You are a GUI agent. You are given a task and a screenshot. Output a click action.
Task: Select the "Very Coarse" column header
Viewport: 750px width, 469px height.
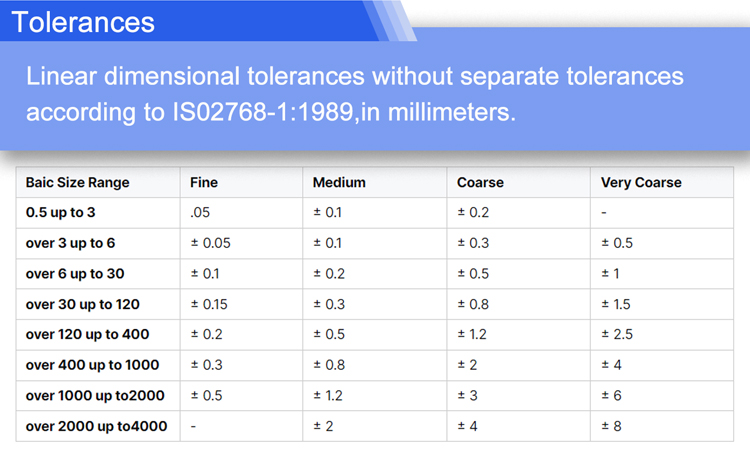[641, 183]
